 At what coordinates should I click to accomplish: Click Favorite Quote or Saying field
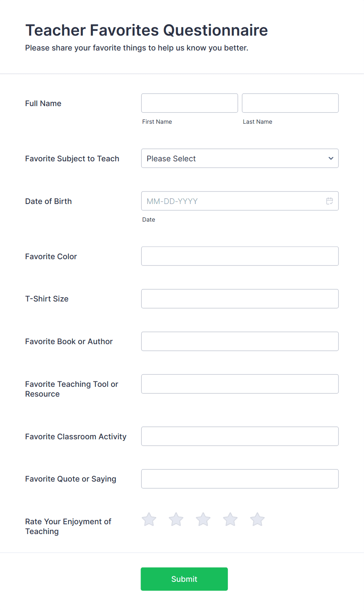tap(240, 479)
